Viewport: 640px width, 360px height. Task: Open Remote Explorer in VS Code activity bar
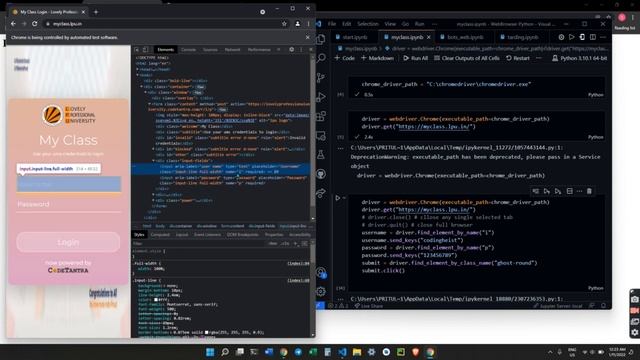pyautogui.click(x=321, y=136)
